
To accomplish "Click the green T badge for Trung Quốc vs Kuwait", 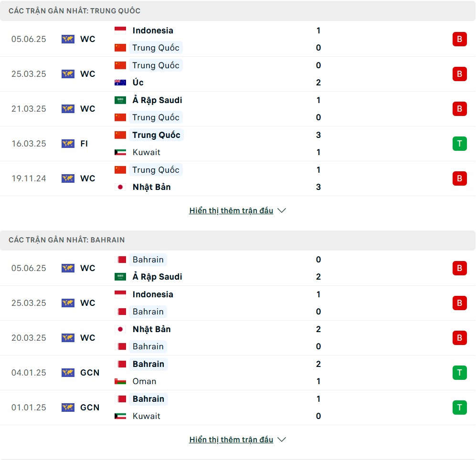I will (459, 144).
